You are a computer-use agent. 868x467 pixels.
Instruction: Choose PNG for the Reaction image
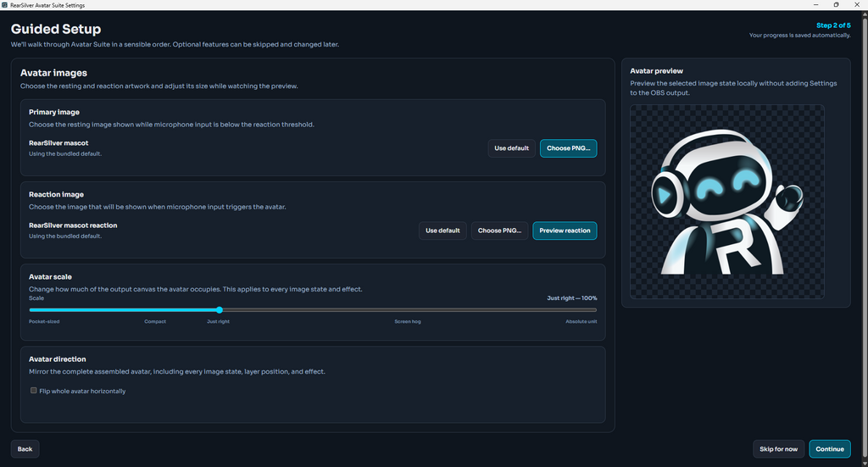coord(499,231)
